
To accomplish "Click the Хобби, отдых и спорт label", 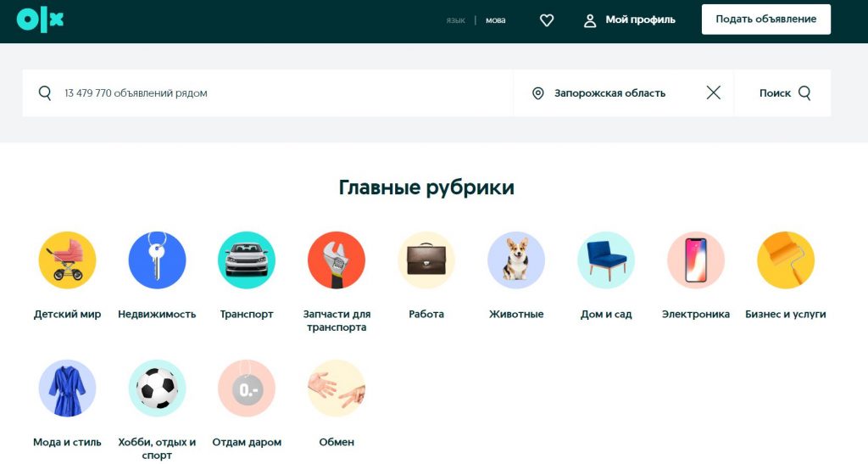I will 157,449.
